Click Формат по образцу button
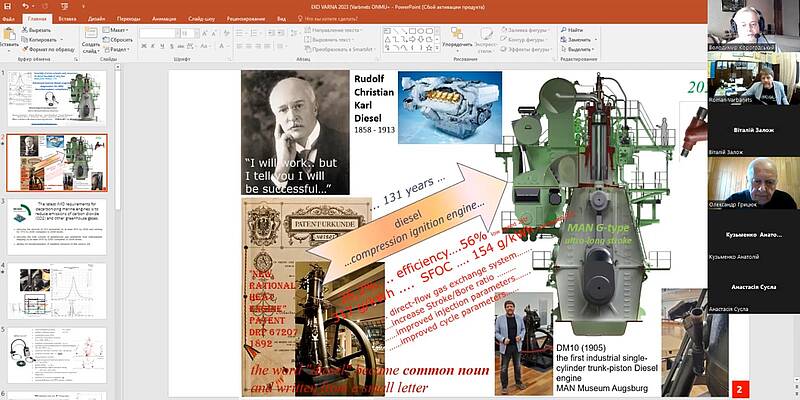Image resolution: width=800 pixels, height=400 pixels. tap(48, 49)
